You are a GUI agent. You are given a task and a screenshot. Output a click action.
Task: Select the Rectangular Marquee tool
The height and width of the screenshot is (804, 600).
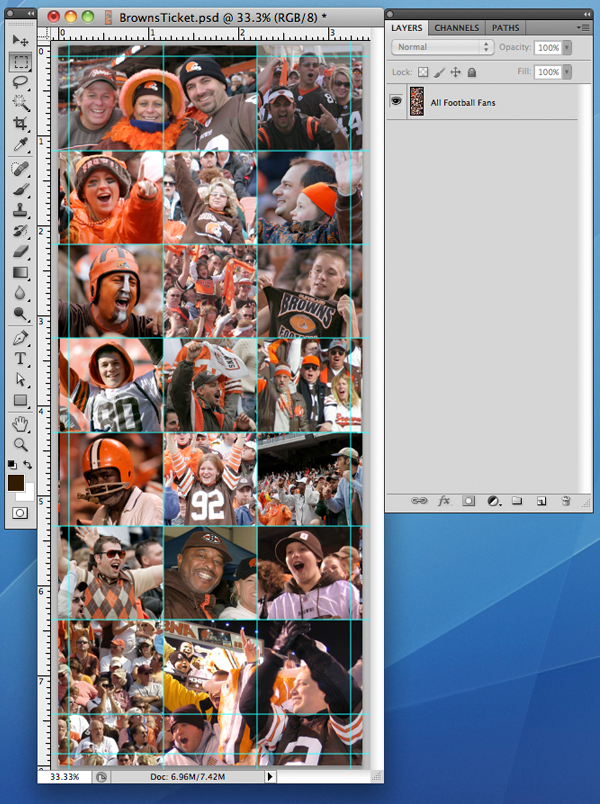point(21,62)
